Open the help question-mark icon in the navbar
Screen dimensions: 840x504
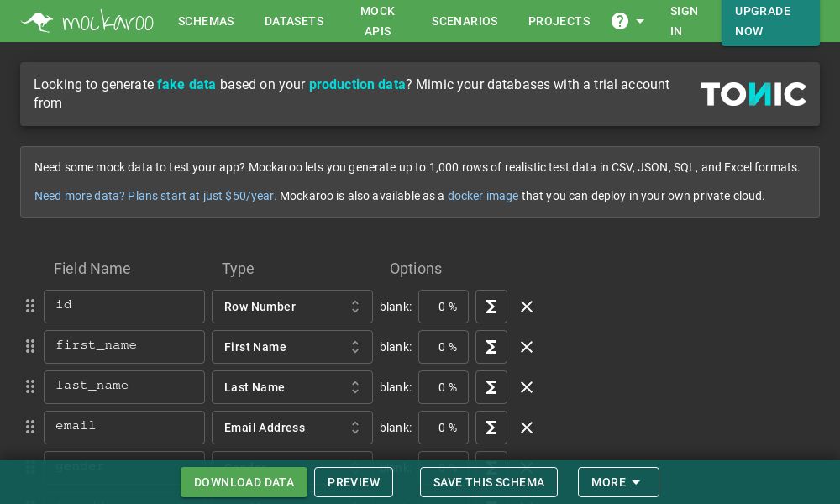tap(619, 21)
